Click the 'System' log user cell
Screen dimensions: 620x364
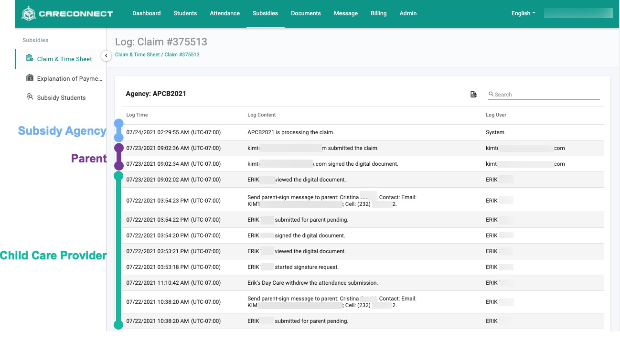tap(495, 132)
